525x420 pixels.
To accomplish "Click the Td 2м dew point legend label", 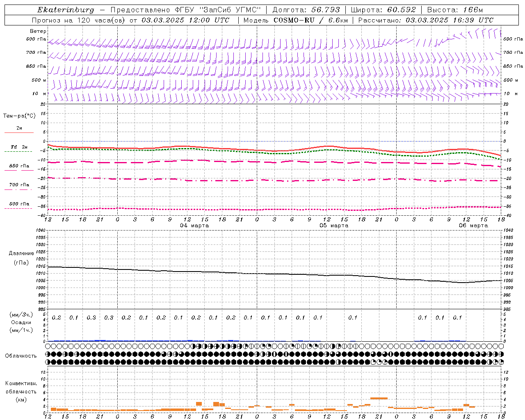I will click(x=19, y=147).
